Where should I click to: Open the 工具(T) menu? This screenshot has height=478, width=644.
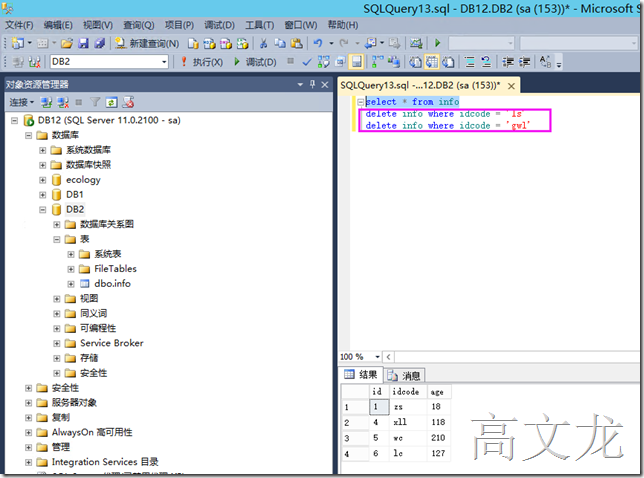260,25
